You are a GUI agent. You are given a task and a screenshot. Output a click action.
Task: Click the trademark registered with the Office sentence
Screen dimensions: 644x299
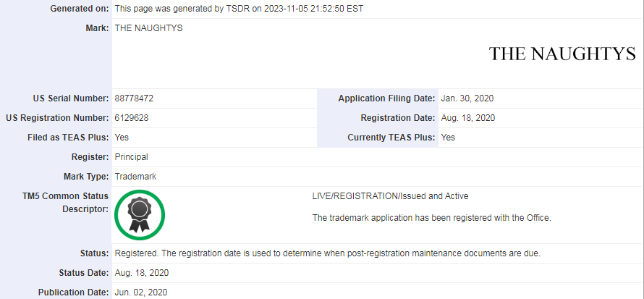[x=431, y=217]
